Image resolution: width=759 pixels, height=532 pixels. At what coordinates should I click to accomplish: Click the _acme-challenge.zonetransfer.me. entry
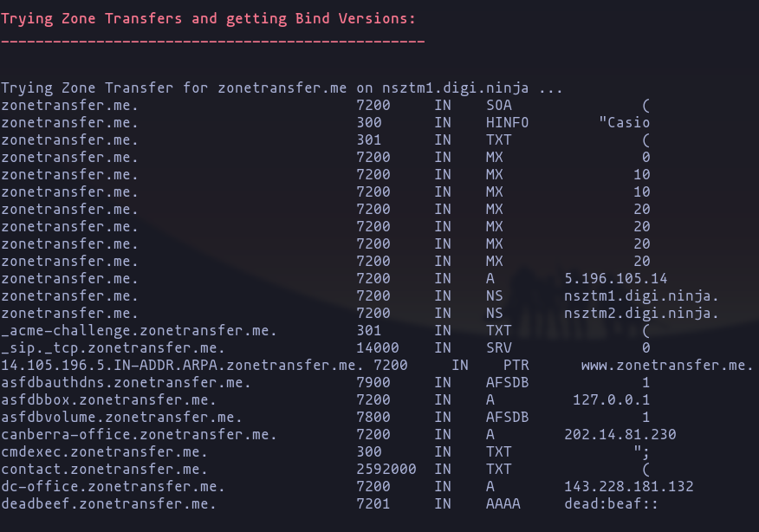[139, 331]
